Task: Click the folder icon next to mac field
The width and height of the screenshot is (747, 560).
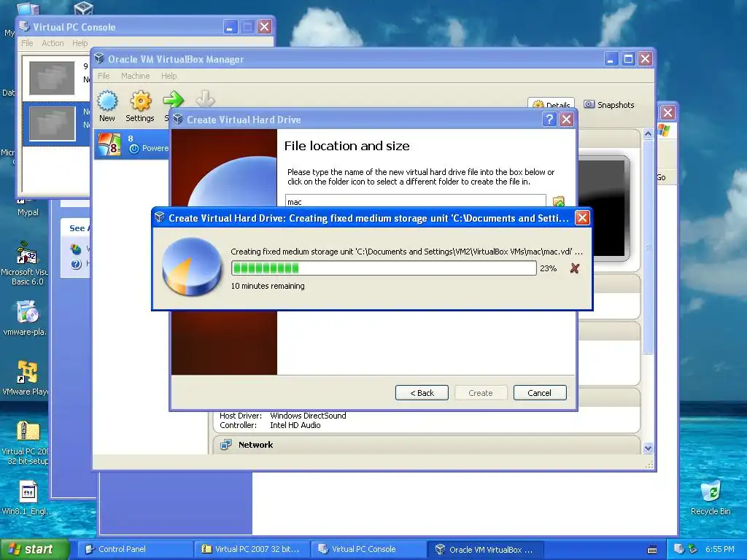Action: tap(558, 202)
